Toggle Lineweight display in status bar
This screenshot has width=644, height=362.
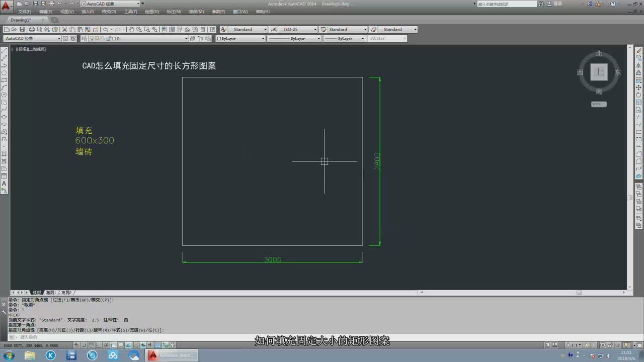point(150,345)
